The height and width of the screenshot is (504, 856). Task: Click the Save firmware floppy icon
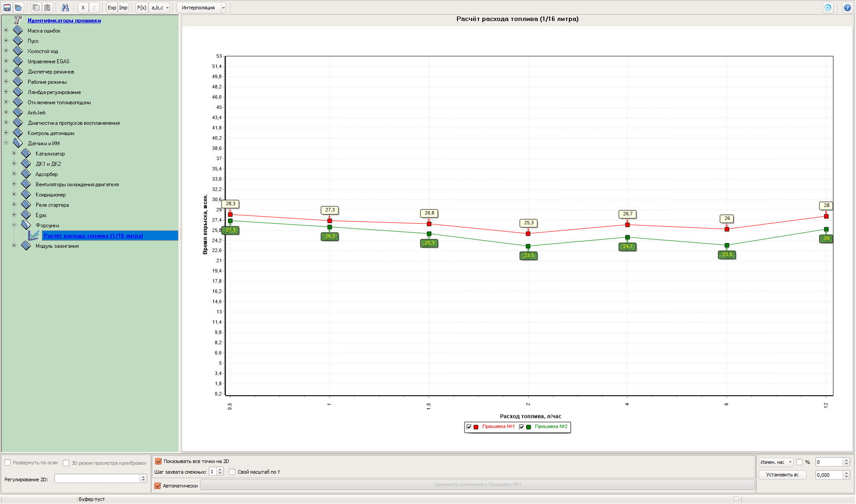click(7, 8)
